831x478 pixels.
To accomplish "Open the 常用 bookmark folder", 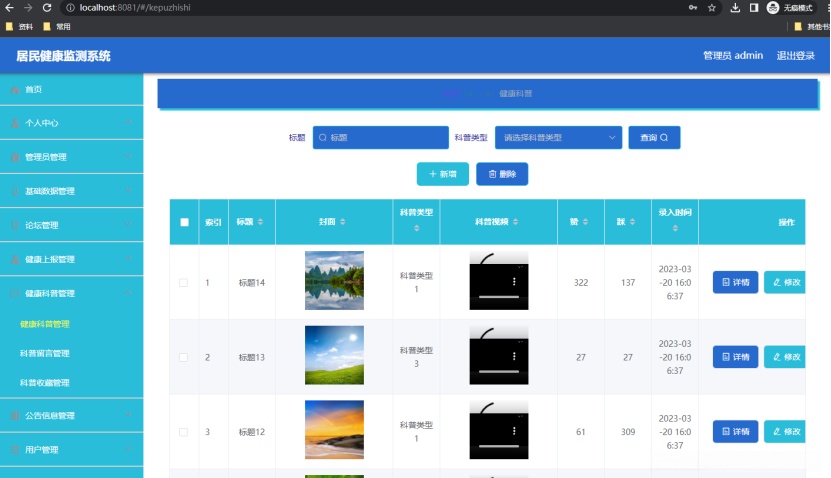I will [x=57, y=26].
